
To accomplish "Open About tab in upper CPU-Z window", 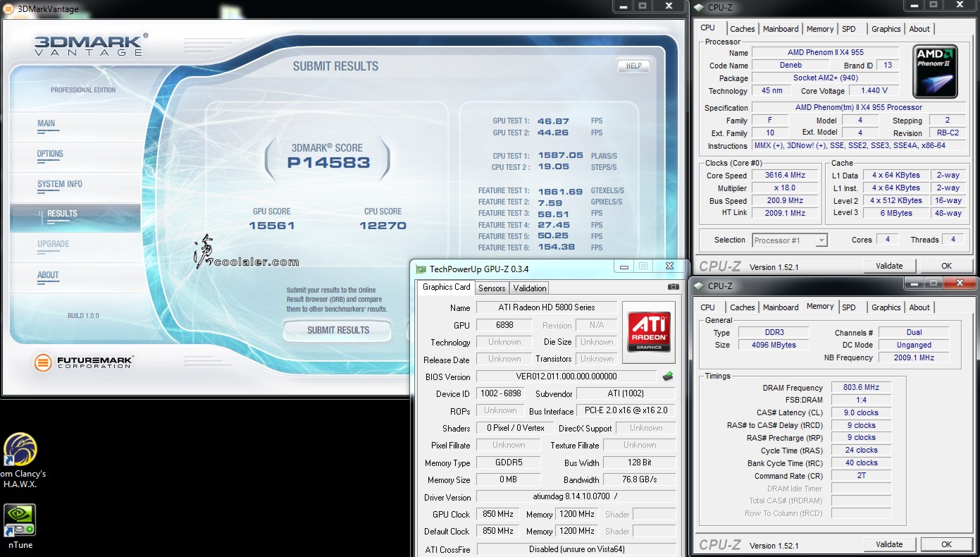I will [919, 29].
